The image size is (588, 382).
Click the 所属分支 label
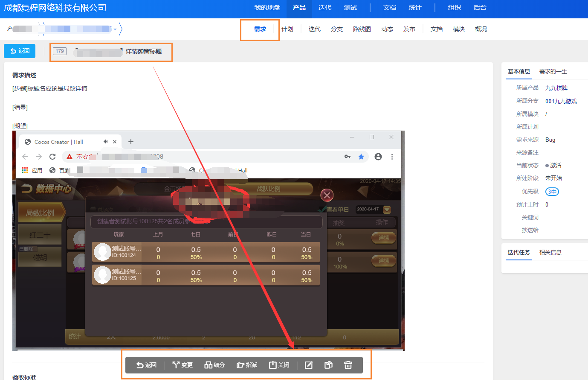click(x=527, y=101)
